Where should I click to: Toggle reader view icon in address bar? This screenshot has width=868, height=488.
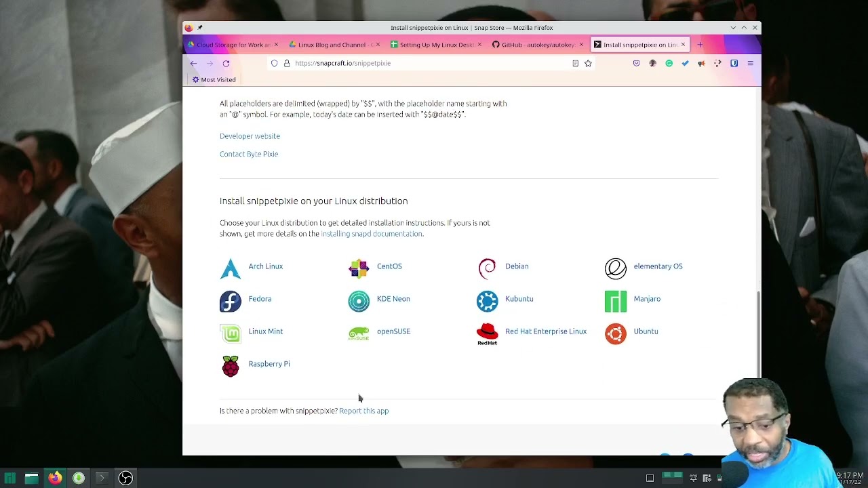click(x=575, y=63)
